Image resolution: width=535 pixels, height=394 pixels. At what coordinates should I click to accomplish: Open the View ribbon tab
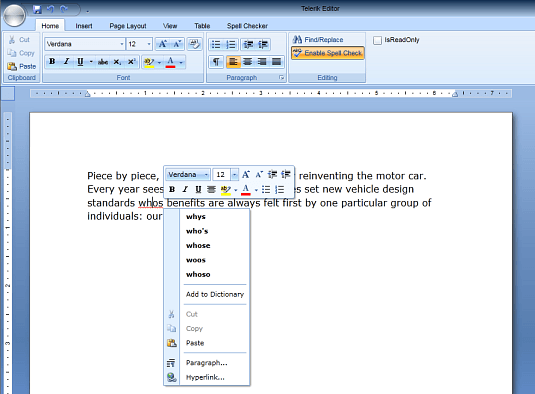[x=170, y=26]
